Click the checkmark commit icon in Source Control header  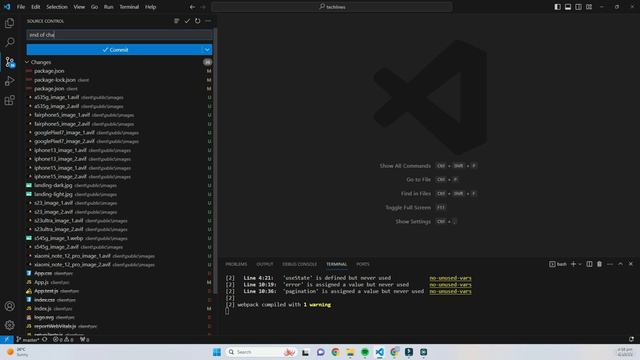tap(187, 21)
